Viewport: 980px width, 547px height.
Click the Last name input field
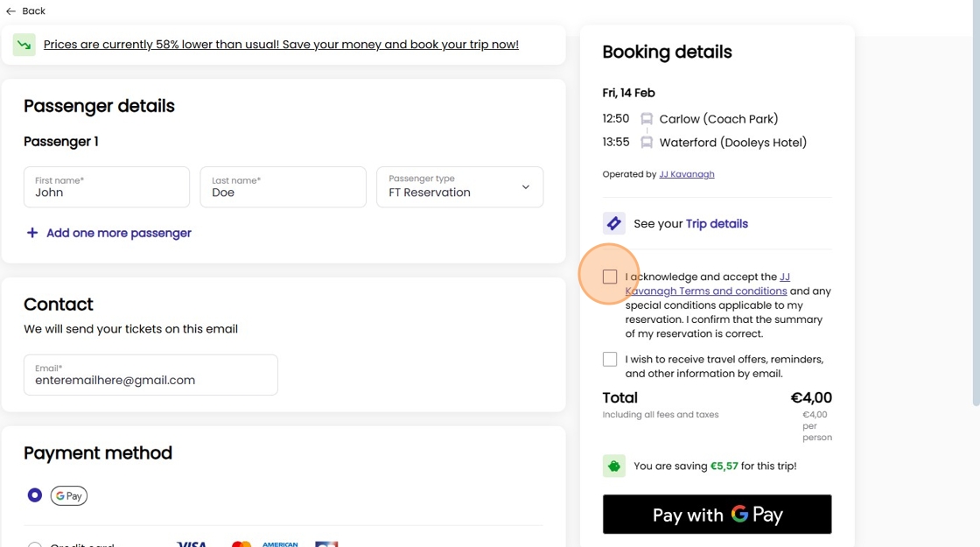click(283, 187)
